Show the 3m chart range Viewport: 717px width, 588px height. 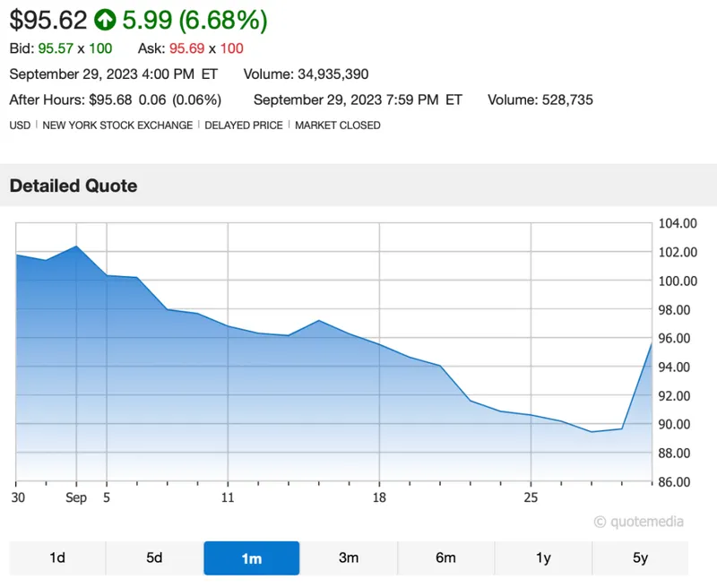[x=349, y=558]
